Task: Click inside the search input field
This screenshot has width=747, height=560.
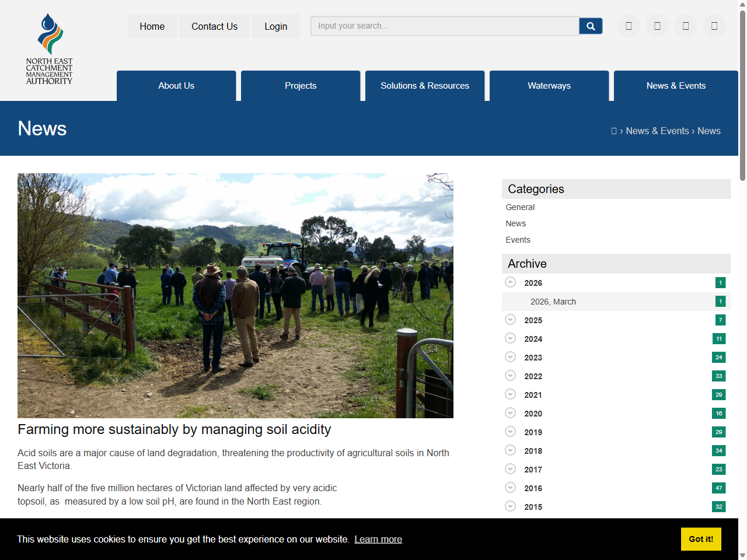Action: pyautogui.click(x=445, y=26)
